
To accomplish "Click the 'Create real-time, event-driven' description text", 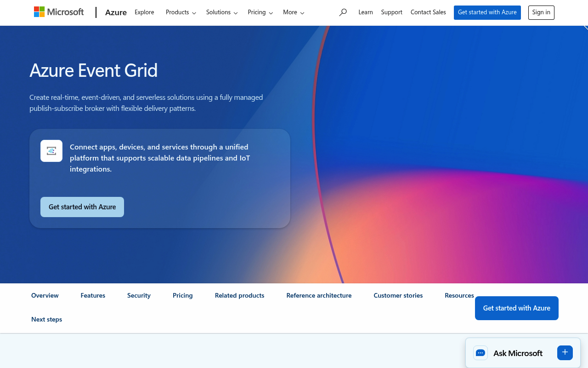I will click(146, 103).
